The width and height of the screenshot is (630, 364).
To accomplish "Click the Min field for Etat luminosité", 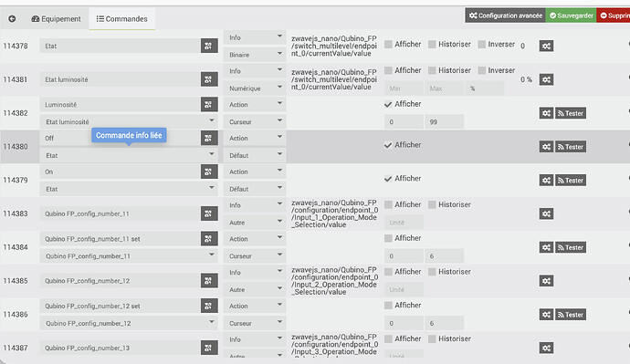I will tap(404, 88).
